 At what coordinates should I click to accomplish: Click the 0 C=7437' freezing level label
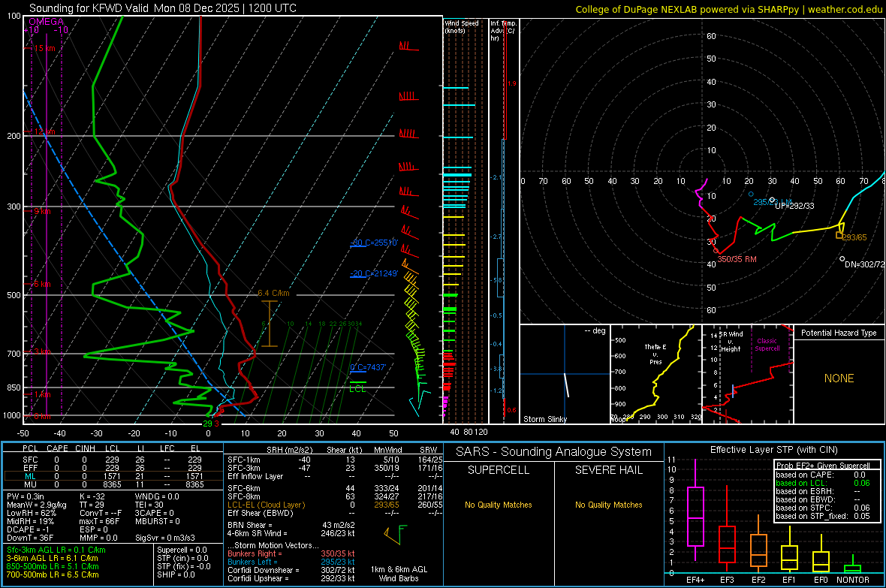(368, 367)
